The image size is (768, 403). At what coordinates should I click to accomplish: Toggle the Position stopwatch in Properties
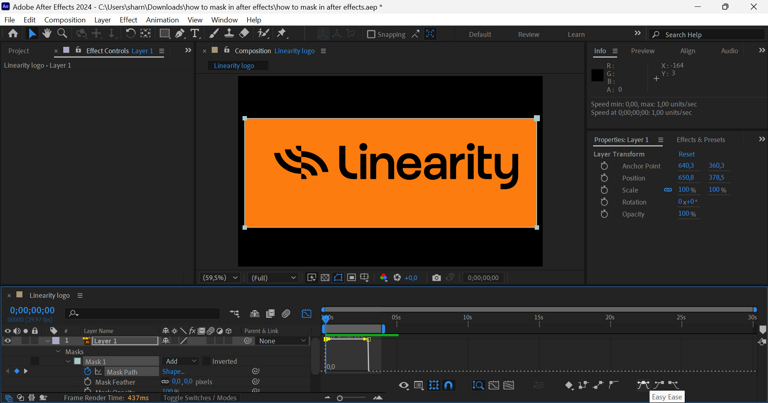click(x=604, y=178)
